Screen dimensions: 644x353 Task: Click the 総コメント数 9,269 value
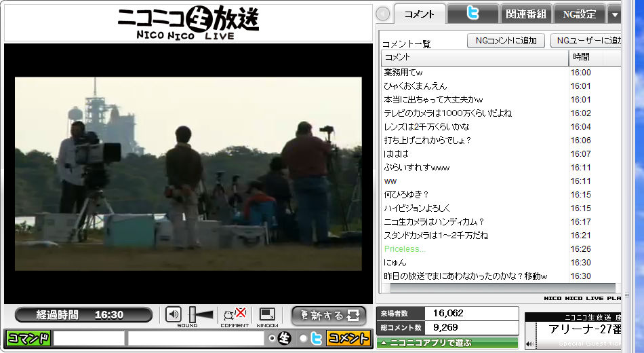tap(445, 327)
